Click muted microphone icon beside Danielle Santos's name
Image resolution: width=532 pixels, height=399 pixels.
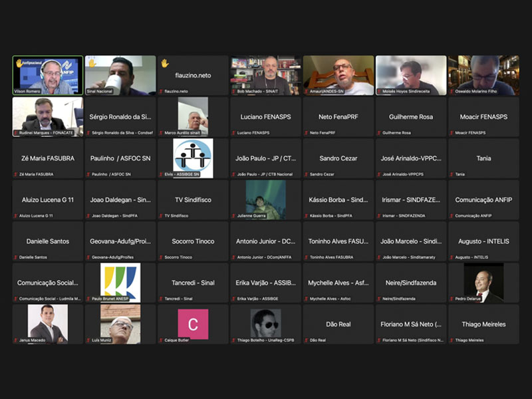(16, 257)
